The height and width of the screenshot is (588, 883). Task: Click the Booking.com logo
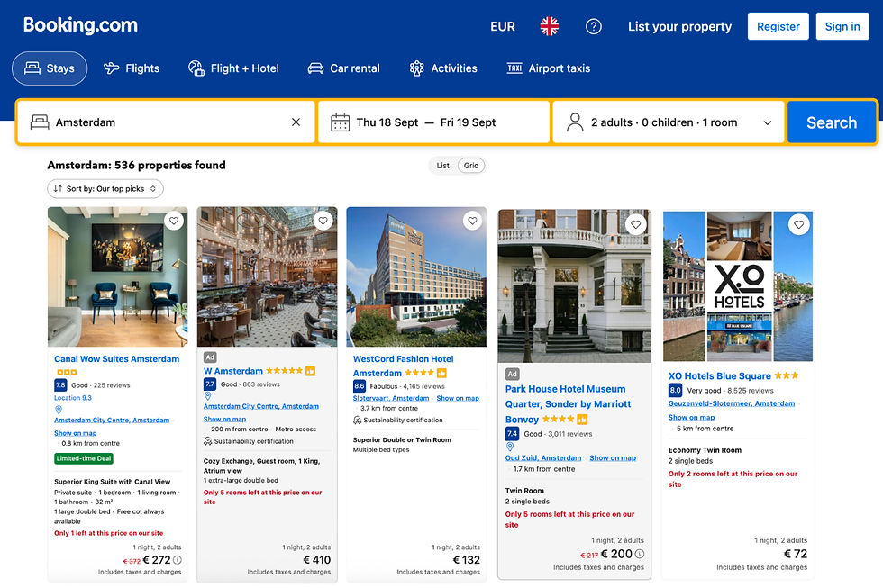80,24
